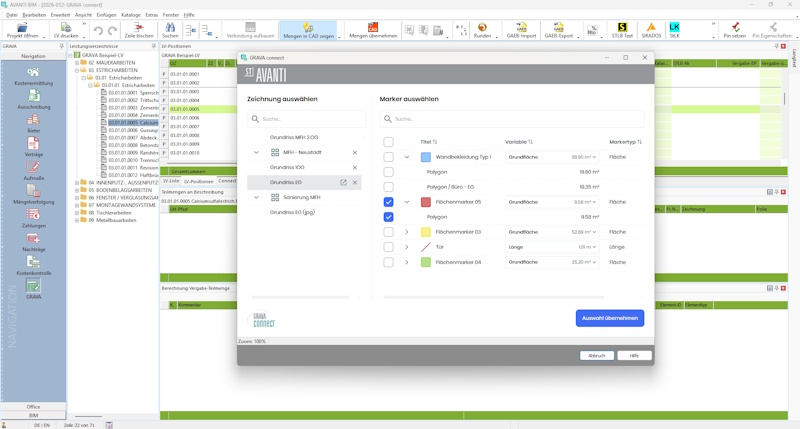This screenshot has height=429, width=800.
Task: Click the Runden toolbar icon
Action: (482, 30)
